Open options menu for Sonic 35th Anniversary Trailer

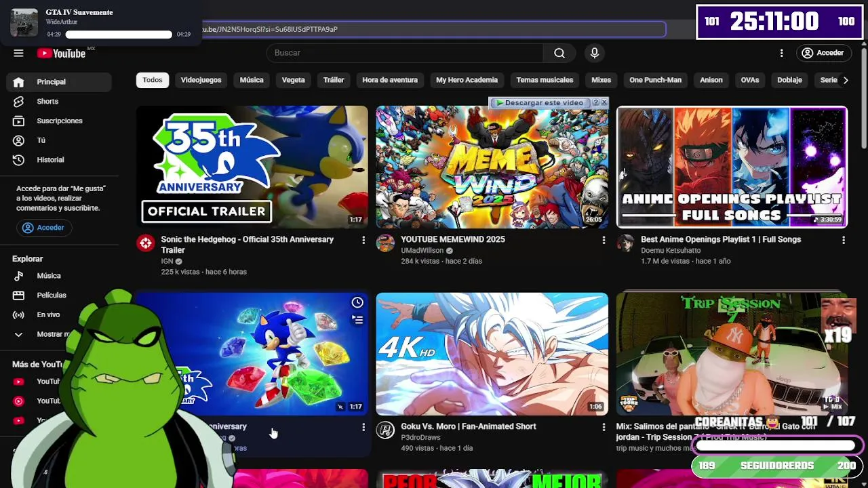pyautogui.click(x=363, y=240)
